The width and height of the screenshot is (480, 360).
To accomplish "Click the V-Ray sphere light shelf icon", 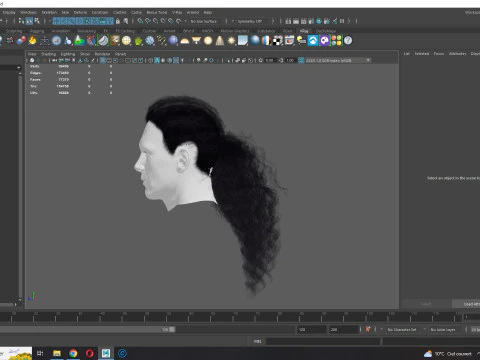I will (x=208, y=41).
